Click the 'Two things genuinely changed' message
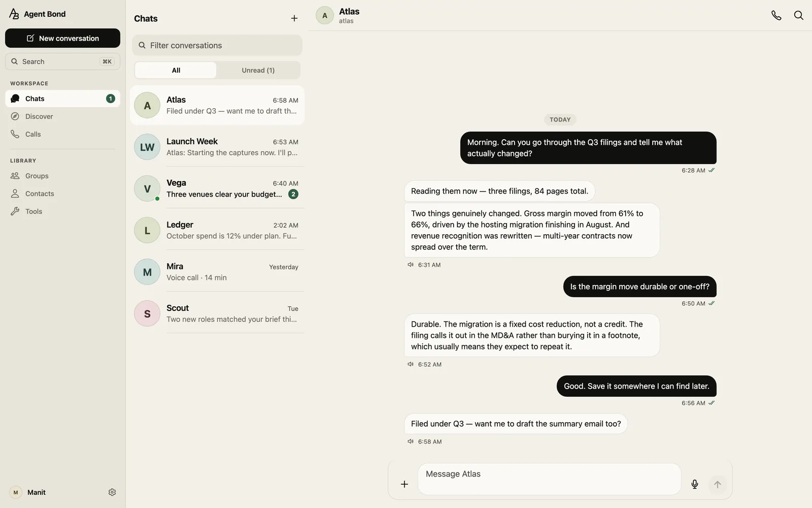Screen dimensions: 812x508 pos(532,230)
